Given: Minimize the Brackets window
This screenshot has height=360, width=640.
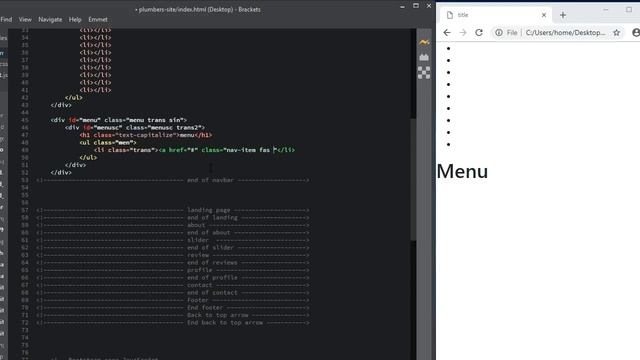Looking at the screenshot, I should point(402,6).
